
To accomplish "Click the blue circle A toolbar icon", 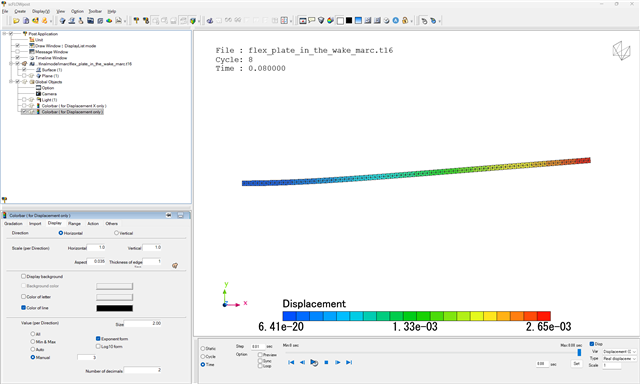I will pos(396,20).
